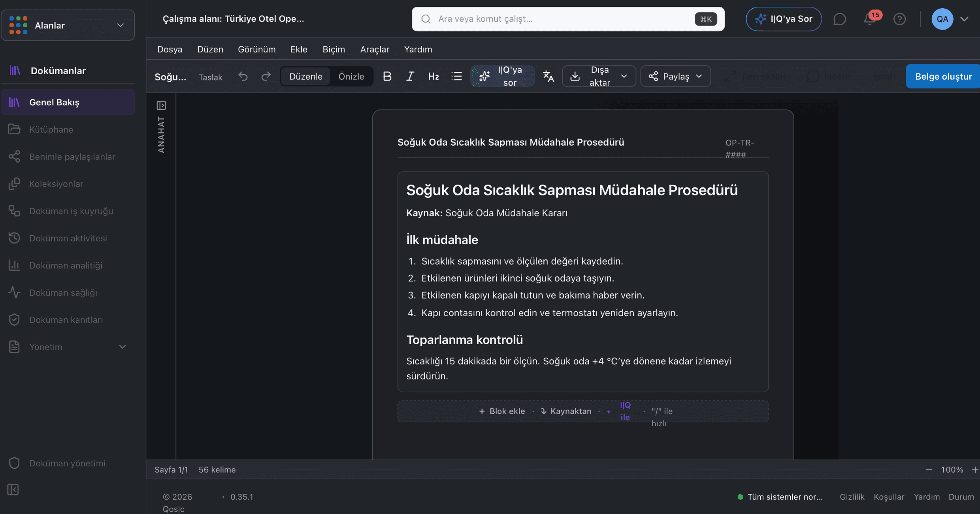The height and width of the screenshot is (514, 980).
Task: Open the Görünüm menu
Action: [257, 49]
